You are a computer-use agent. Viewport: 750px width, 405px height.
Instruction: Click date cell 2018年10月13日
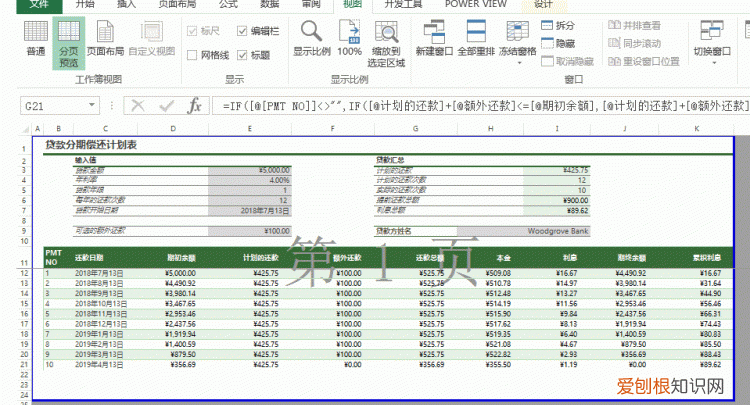tap(101, 304)
